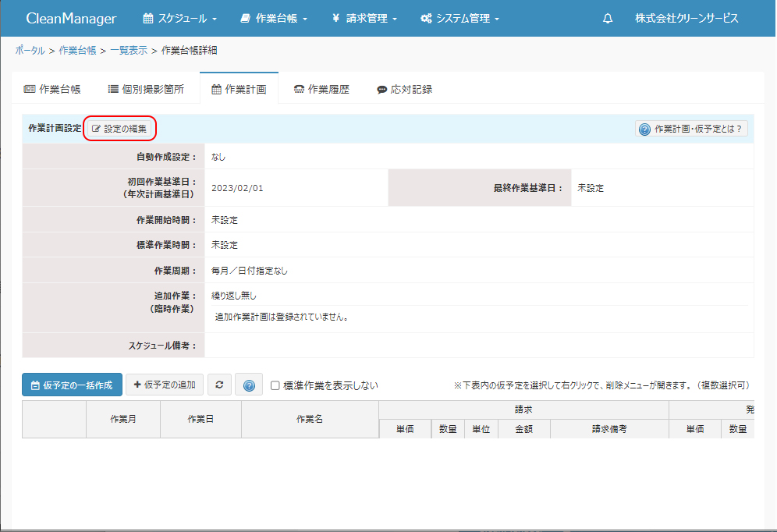The height and width of the screenshot is (532, 777).
Task: Click the 株式会社クリーンサービス account name
Action: click(686, 19)
